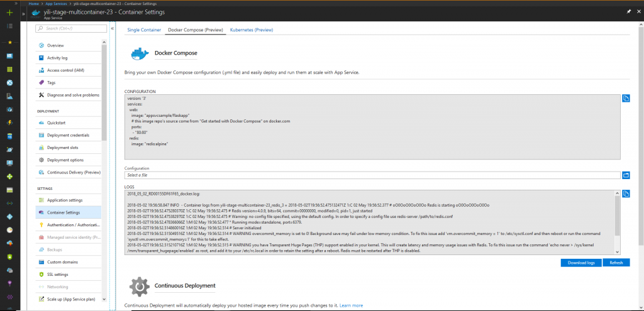Open the Favorites star in left rail
The height and width of the screenshot is (311, 644).
tap(9, 42)
